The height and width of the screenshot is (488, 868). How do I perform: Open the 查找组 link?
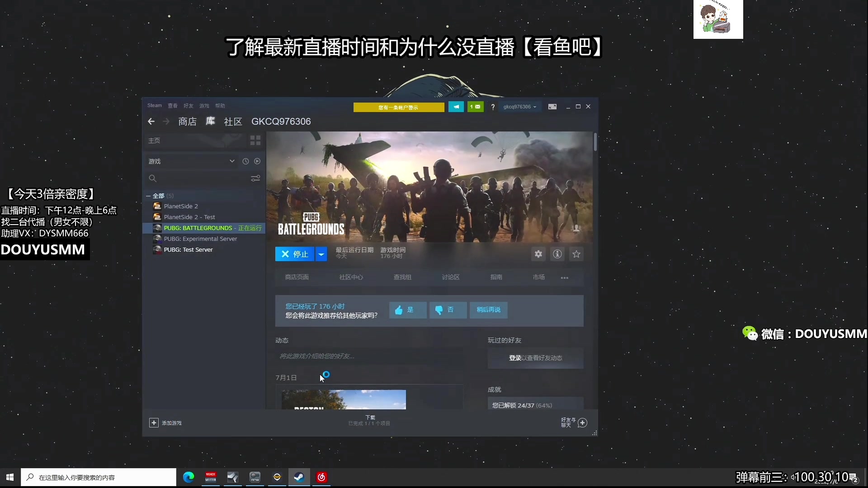[x=402, y=277]
